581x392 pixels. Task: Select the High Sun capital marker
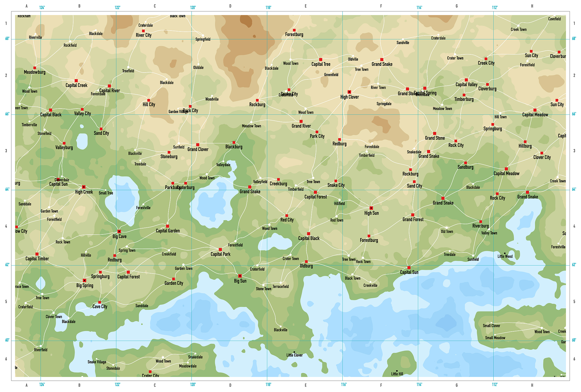click(x=371, y=208)
